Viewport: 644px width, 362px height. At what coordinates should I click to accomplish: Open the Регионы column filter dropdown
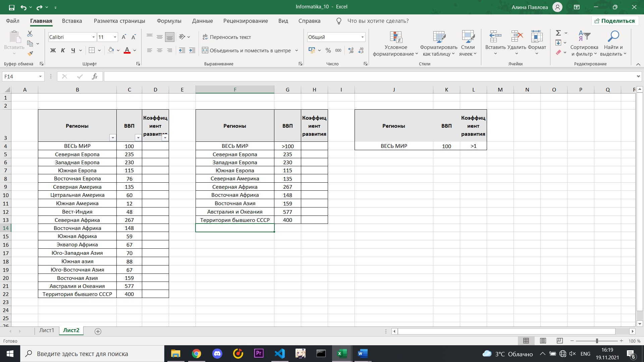113,138
